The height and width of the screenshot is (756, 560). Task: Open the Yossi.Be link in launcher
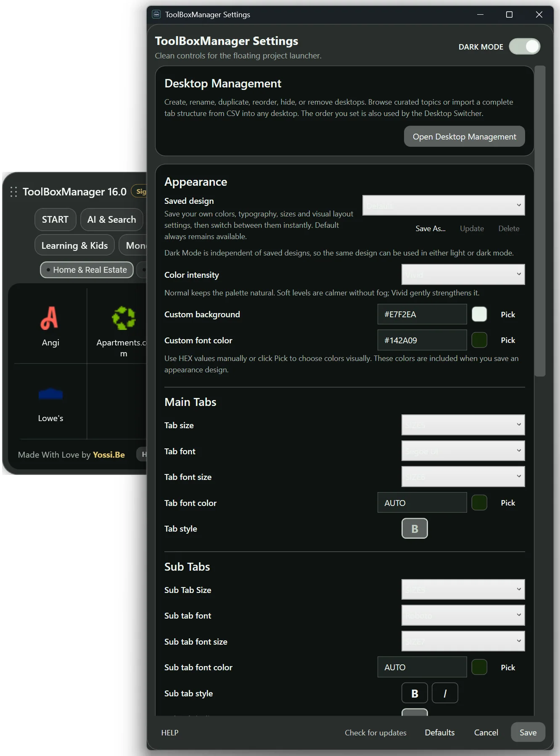(109, 455)
